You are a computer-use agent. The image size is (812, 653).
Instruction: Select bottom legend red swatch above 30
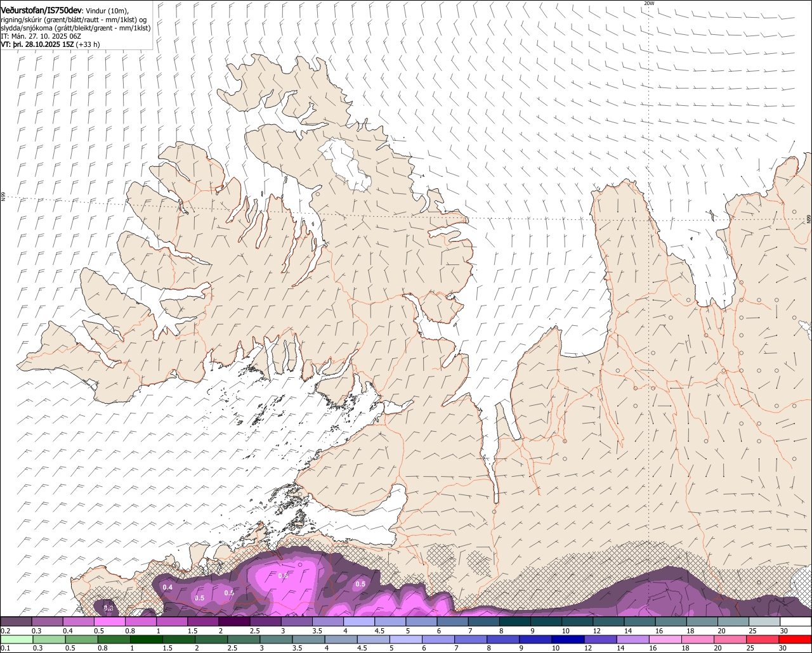coord(795,640)
